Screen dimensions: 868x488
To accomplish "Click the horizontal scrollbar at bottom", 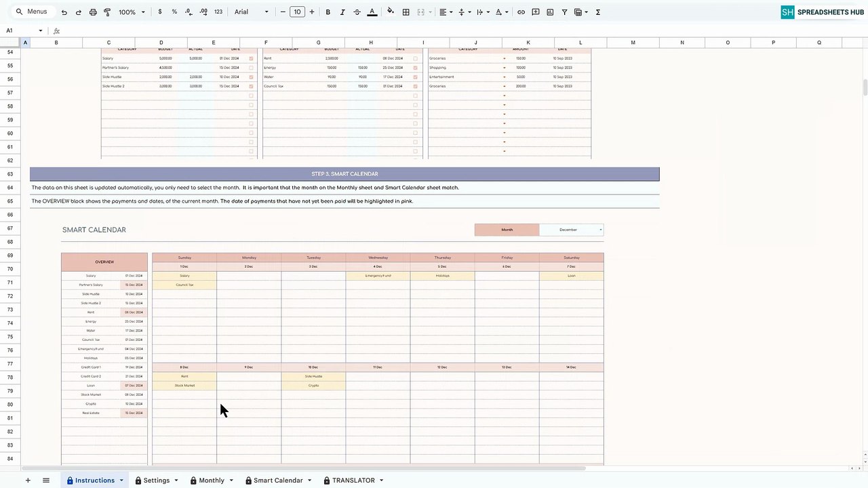I will point(304,468).
